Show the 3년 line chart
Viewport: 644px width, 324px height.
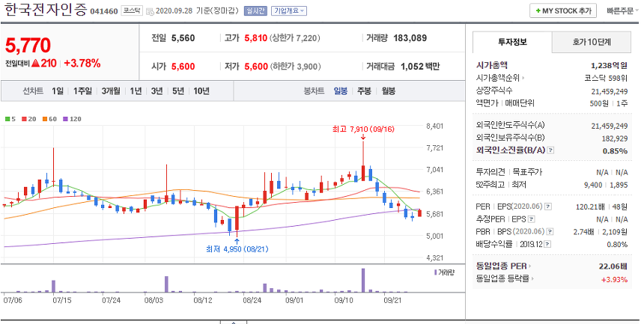click(157, 91)
